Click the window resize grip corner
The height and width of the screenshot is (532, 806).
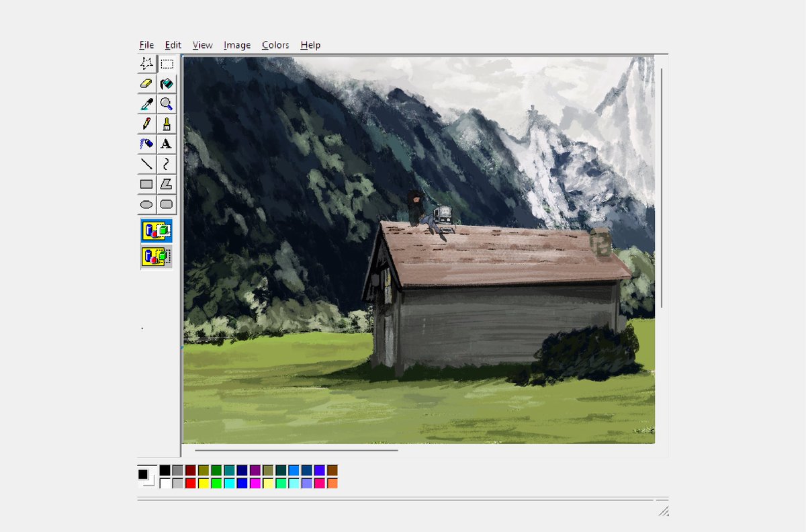[663, 511]
